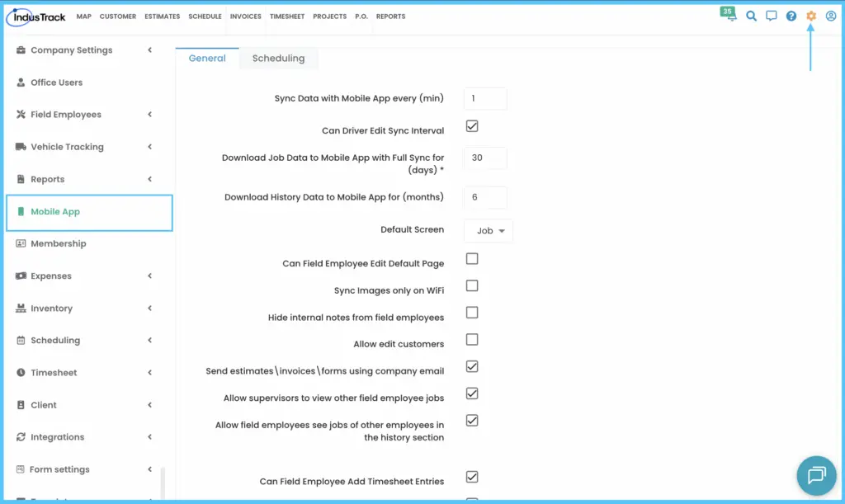The height and width of the screenshot is (504, 845).
Task: Expand Field Employees chevron
Action: tap(150, 114)
